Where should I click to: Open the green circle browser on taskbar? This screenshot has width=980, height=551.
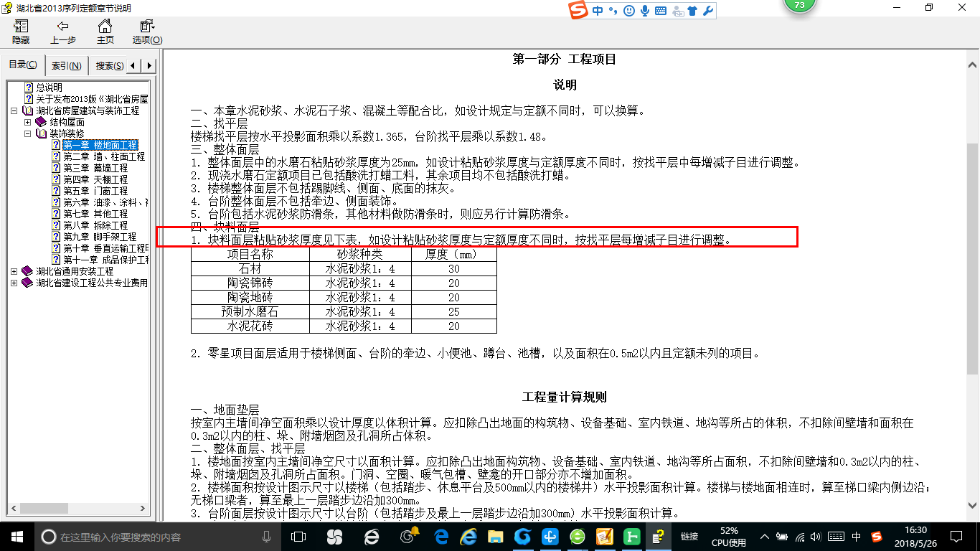(578, 536)
